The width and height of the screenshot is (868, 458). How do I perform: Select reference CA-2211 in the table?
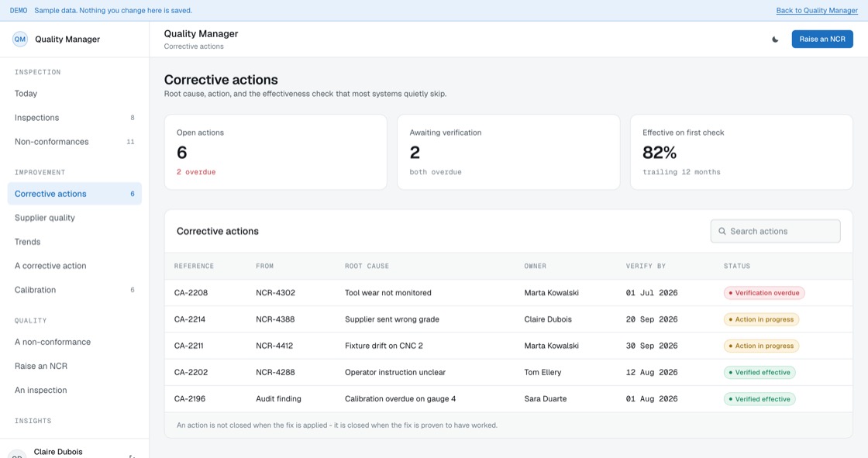189,346
